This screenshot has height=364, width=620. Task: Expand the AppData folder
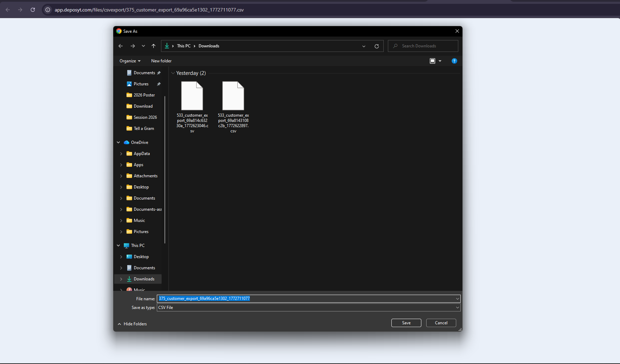click(121, 154)
